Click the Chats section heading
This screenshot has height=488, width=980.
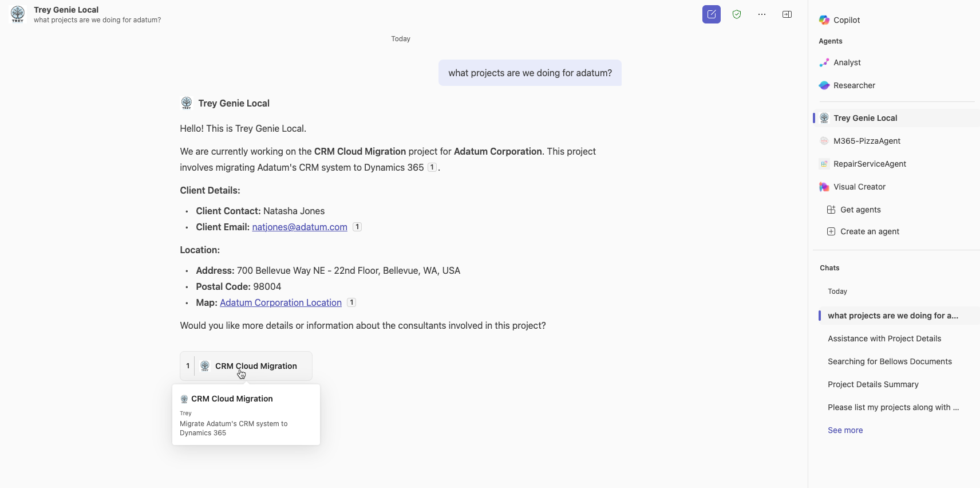click(829, 268)
